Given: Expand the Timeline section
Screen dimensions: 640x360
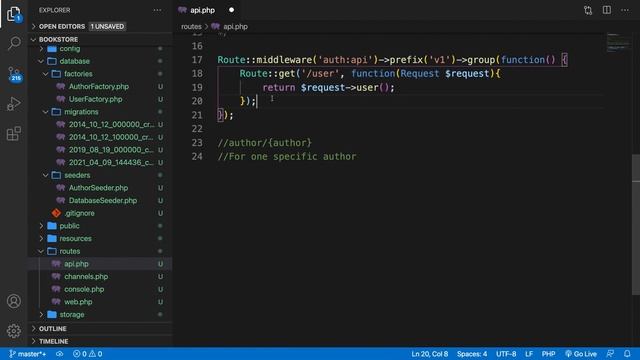Looking at the screenshot, I should (x=100, y=341).
